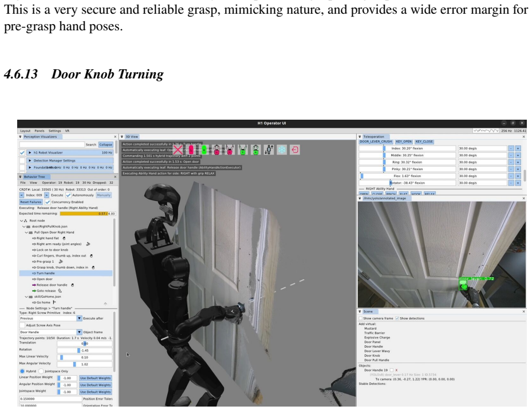
Task: Click the hand icon beside Grasp knob node
Action: point(93,267)
